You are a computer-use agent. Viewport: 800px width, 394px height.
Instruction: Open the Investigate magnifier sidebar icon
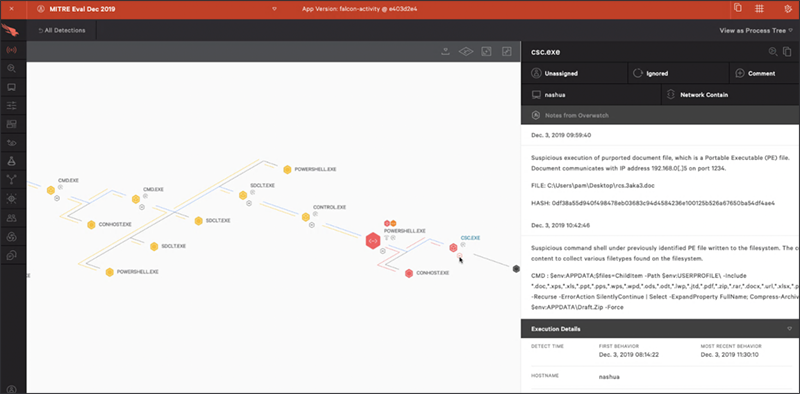[11, 68]
